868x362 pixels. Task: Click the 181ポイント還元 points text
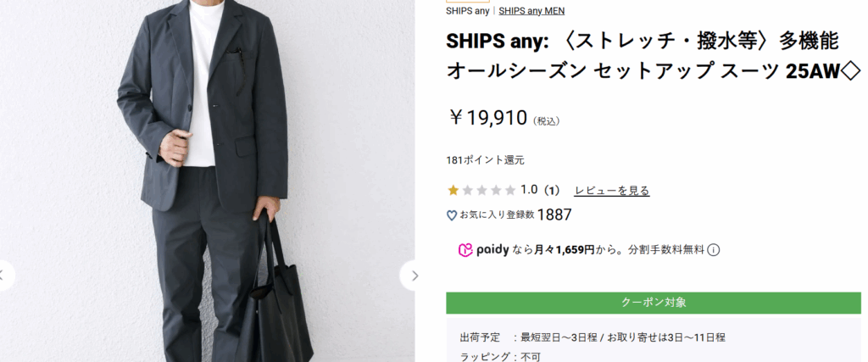pos(485,159)
